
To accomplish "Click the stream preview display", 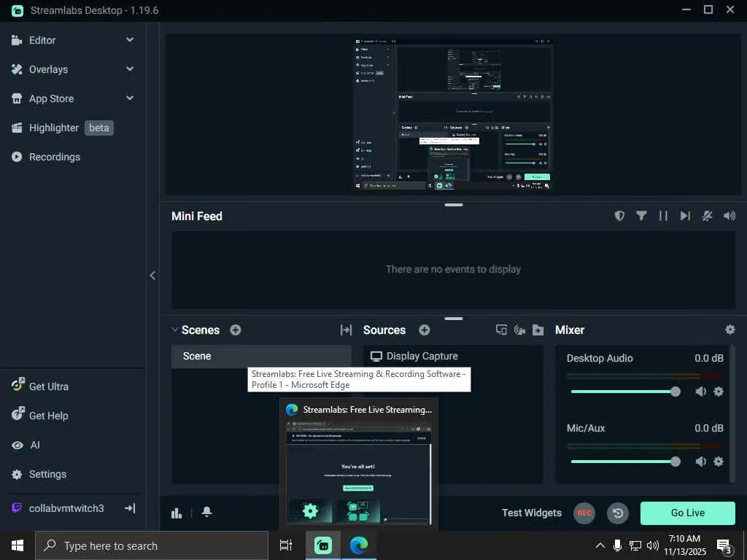I will (453, 114).
